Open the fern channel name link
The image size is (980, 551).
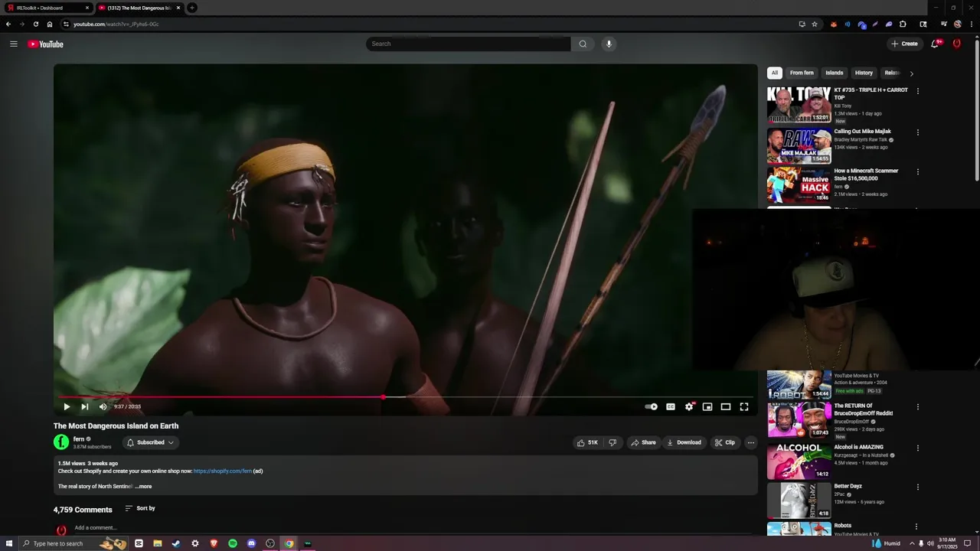[x=79, y=439]
